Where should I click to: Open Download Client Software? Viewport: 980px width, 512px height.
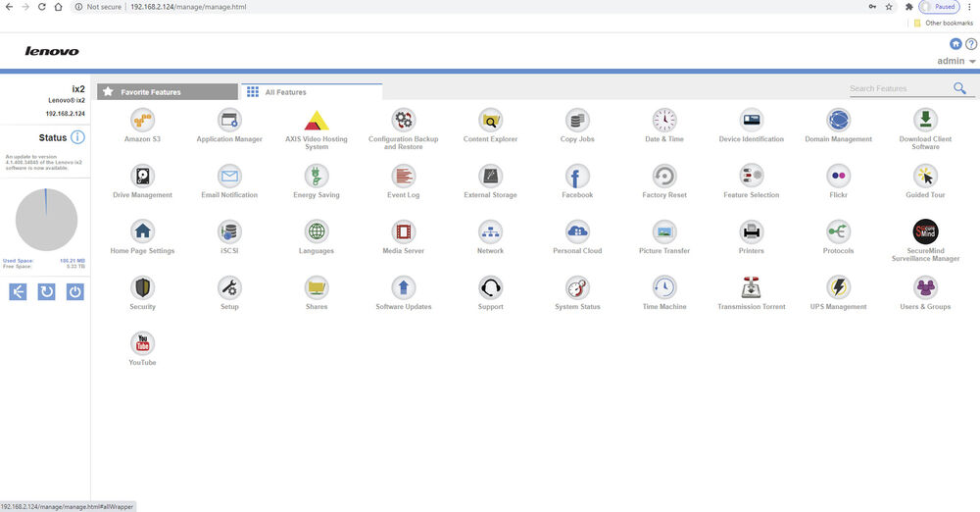(x=925, y=121)
